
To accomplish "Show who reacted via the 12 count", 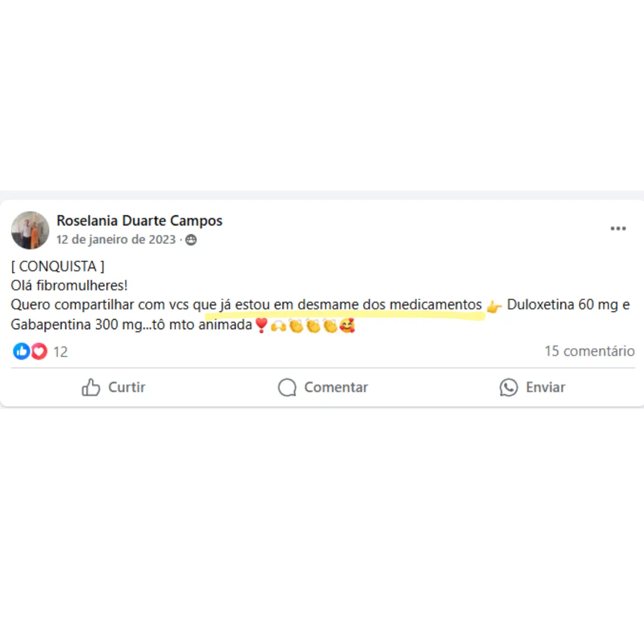I will click(60, 352).
